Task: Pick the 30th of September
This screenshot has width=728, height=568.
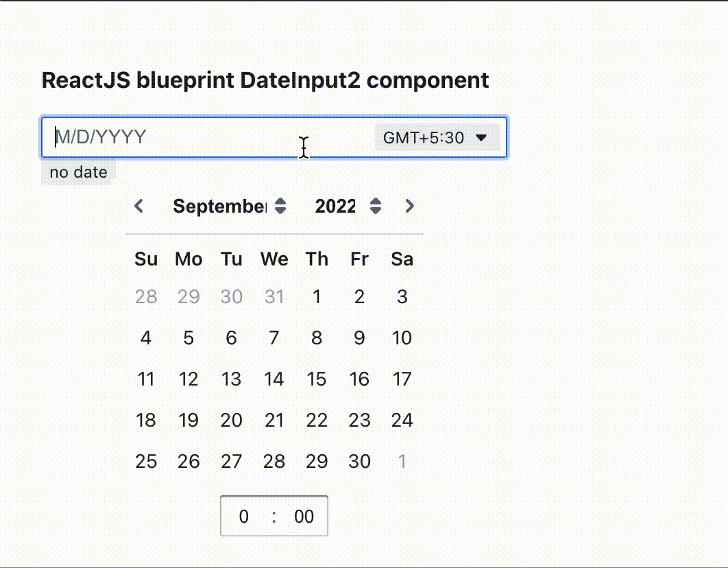Action: 359,461
